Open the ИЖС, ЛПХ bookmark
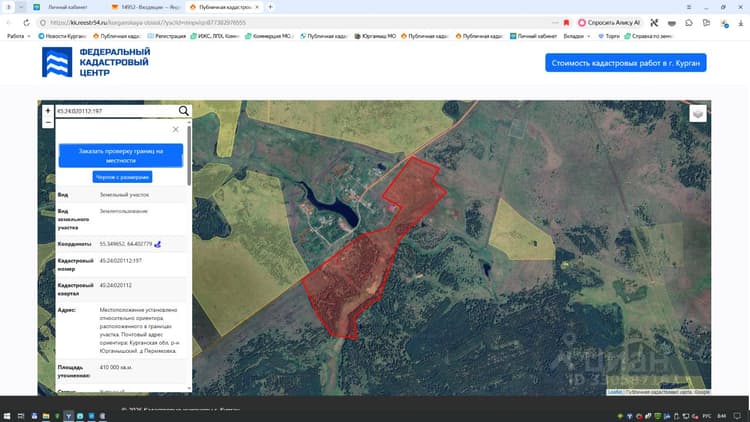Viewport: 750px width, 422px height. [214, 36]
